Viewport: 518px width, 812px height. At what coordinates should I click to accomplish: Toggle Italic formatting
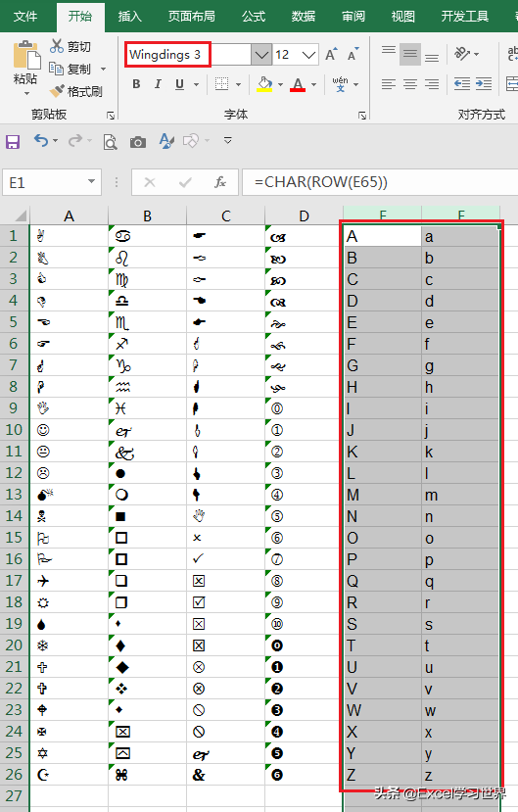coord(158,84)
